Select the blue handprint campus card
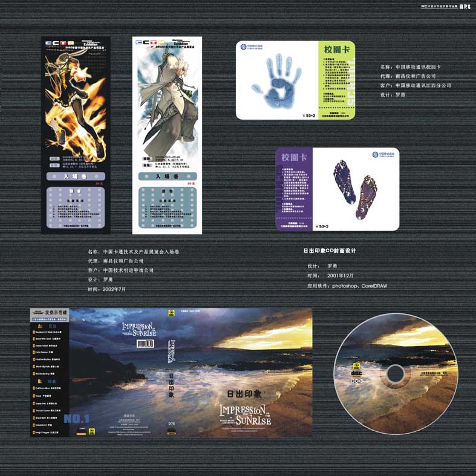This screenshot has height=476, width=476. click(x=295, y=80)
